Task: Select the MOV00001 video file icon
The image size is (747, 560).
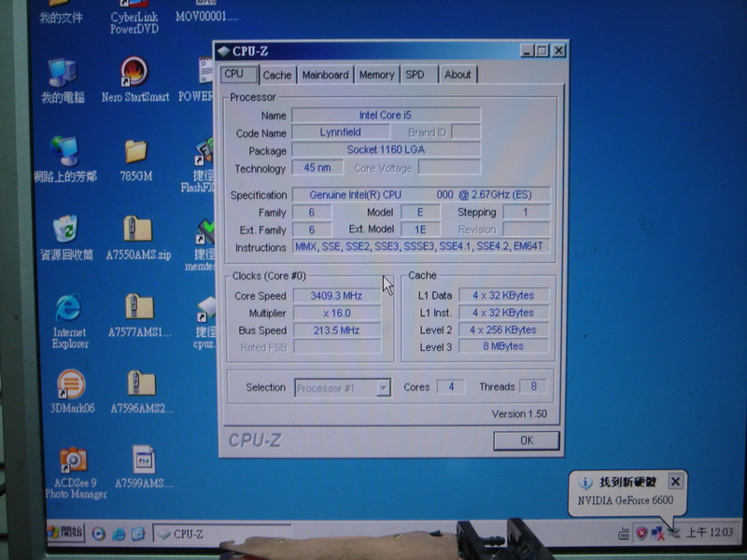Action: [206, 11]
